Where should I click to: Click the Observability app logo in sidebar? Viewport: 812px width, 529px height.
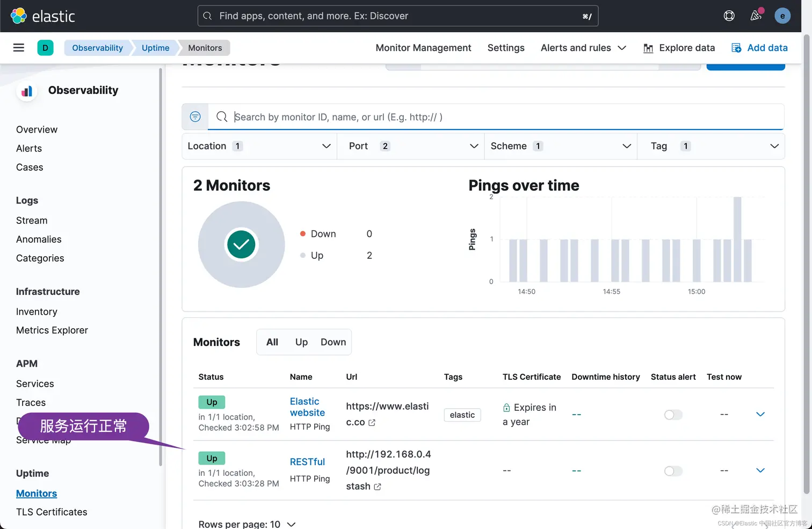pyautogui.click(x=27, y=91)
